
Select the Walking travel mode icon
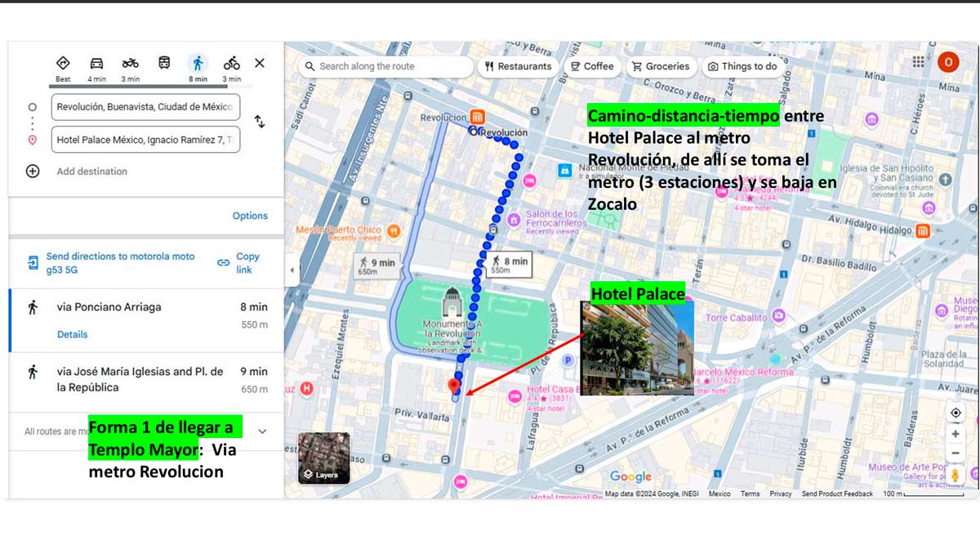198,63
